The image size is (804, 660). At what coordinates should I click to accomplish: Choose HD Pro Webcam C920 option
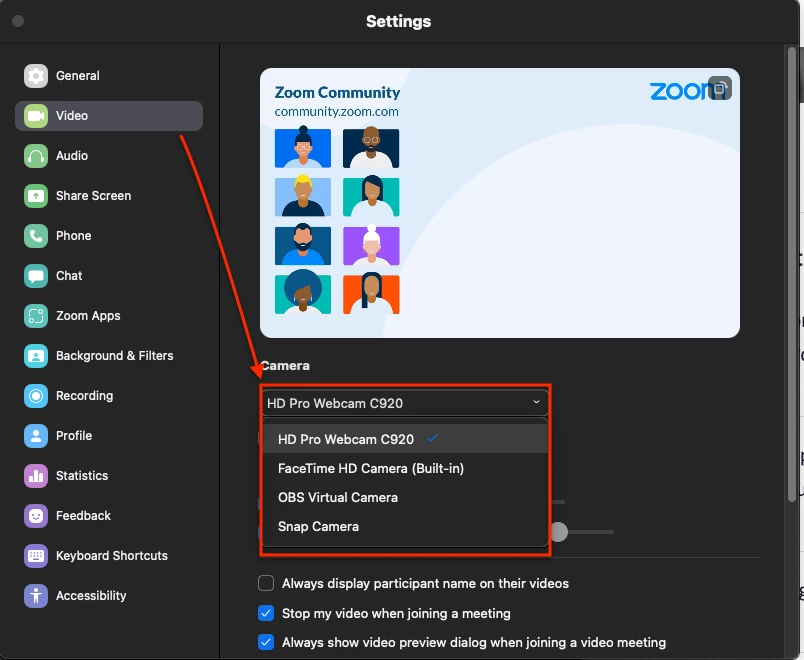(405, 439)
